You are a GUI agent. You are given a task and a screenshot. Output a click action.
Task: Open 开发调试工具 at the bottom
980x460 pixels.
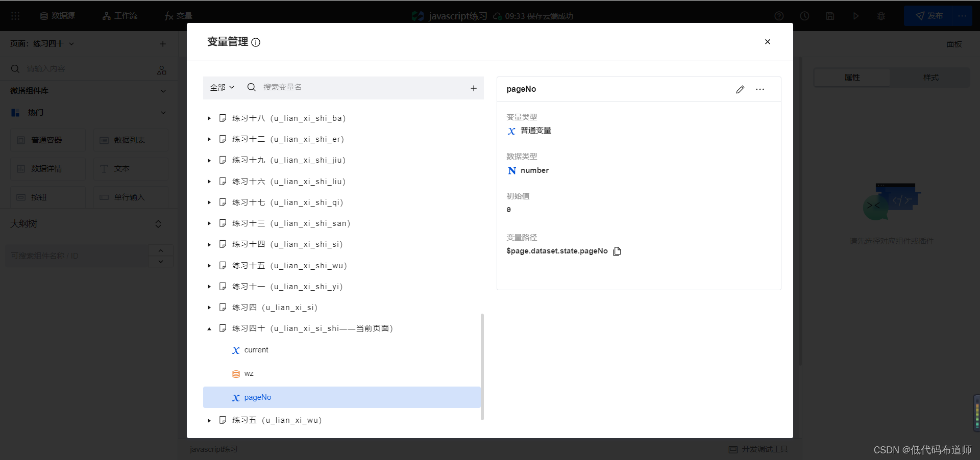coord(758,449)
